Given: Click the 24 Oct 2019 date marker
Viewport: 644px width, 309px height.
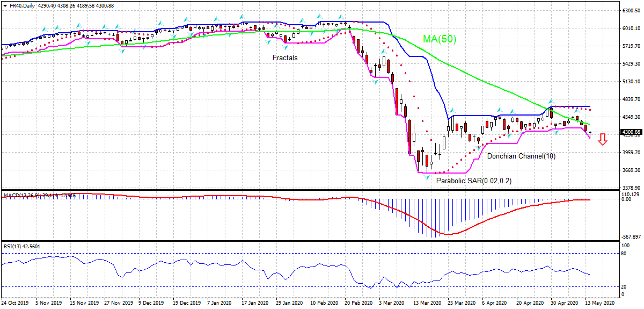Looking at the screenshot, I should click(x=14, y=303).
